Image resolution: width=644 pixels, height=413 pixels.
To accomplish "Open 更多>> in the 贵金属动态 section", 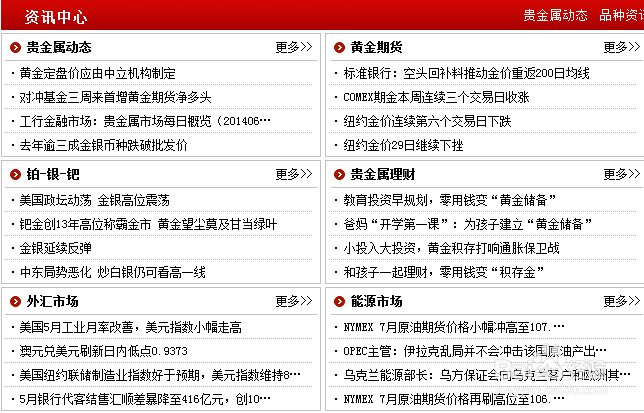I will click(294, 47).
